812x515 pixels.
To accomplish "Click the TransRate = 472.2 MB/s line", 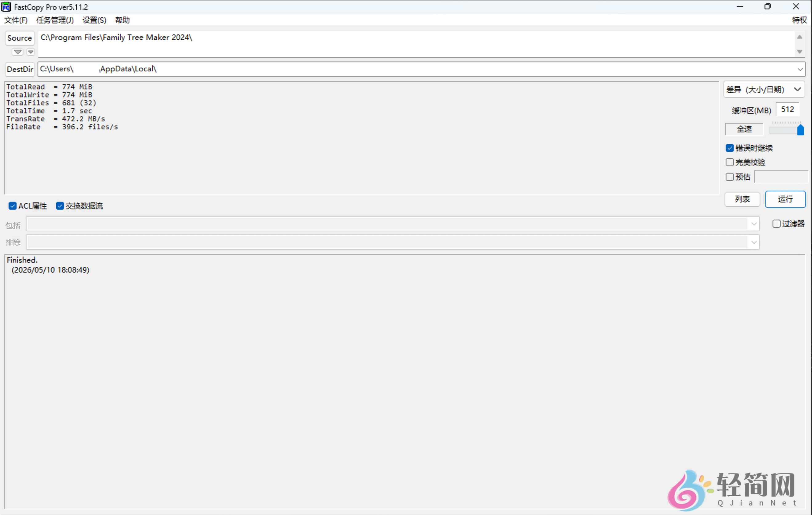I will (x=56, y=119).
